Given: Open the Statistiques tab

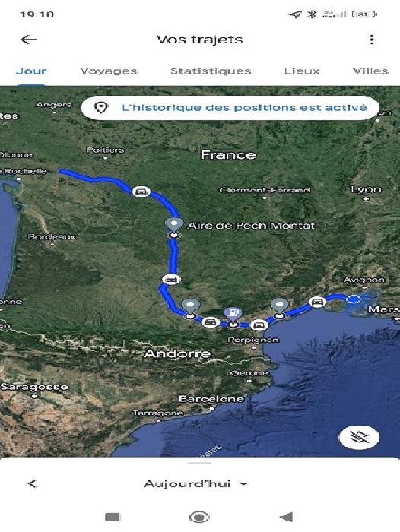Looking at the screenshot, I should point(211,71).
